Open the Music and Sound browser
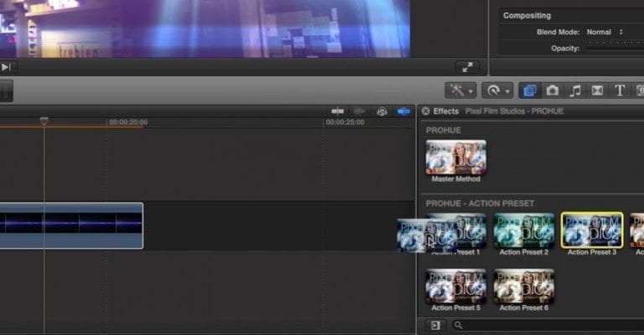Screen dimensions: 644x335 (575, 91)
